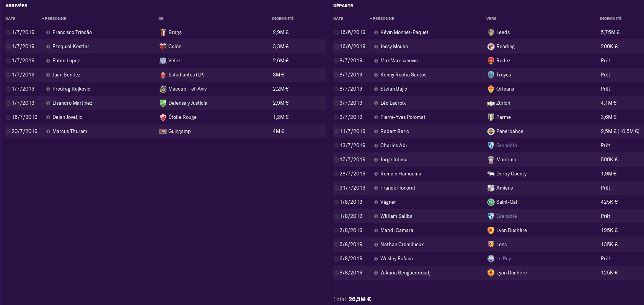Click the Estudiantes (LP) club crest

click(x=163, y=75)
